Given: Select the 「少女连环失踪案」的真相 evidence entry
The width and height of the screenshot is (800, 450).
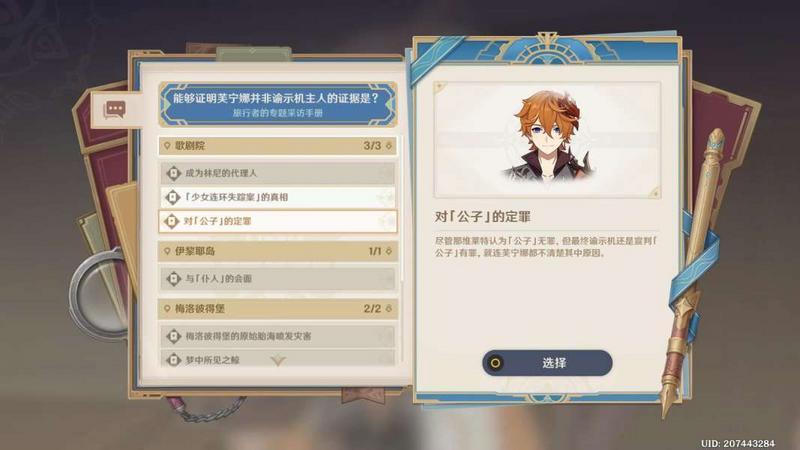Looking at the screenshot, I should click(x=278, y=197).
